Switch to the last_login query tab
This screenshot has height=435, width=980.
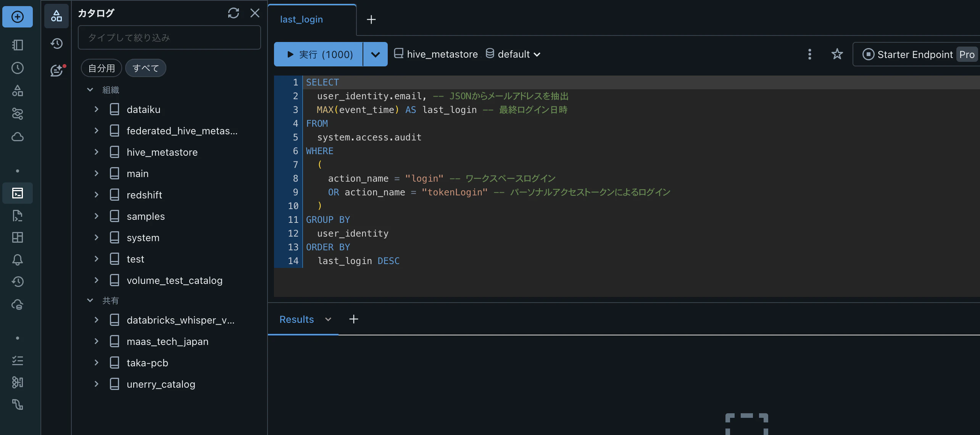(312, 19)
